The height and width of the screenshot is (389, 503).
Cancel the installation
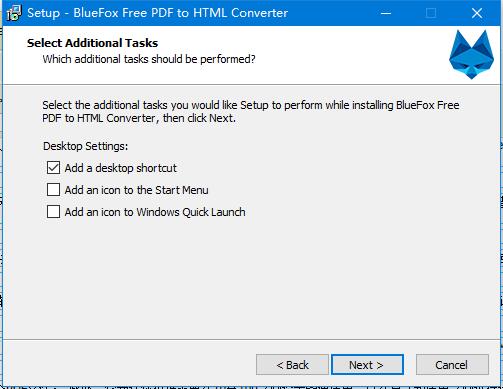[x=452, y=365]
